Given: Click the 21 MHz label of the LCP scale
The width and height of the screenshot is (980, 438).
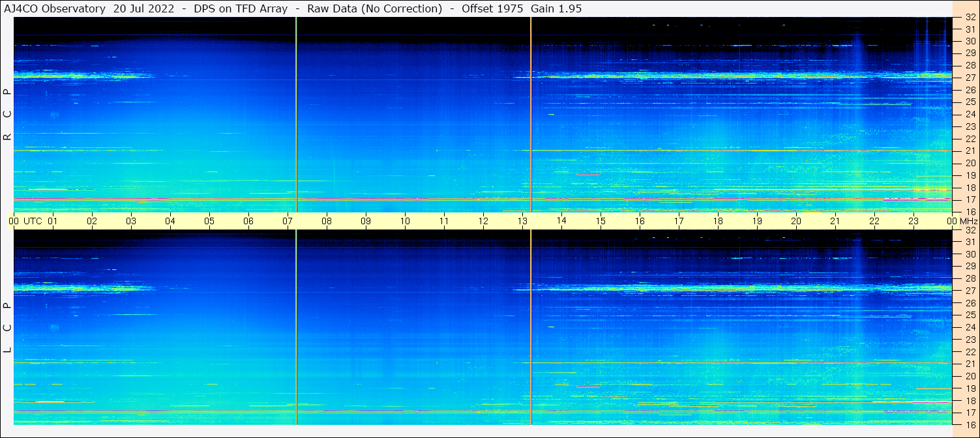Looking at the screenshot, I should 970,364.
